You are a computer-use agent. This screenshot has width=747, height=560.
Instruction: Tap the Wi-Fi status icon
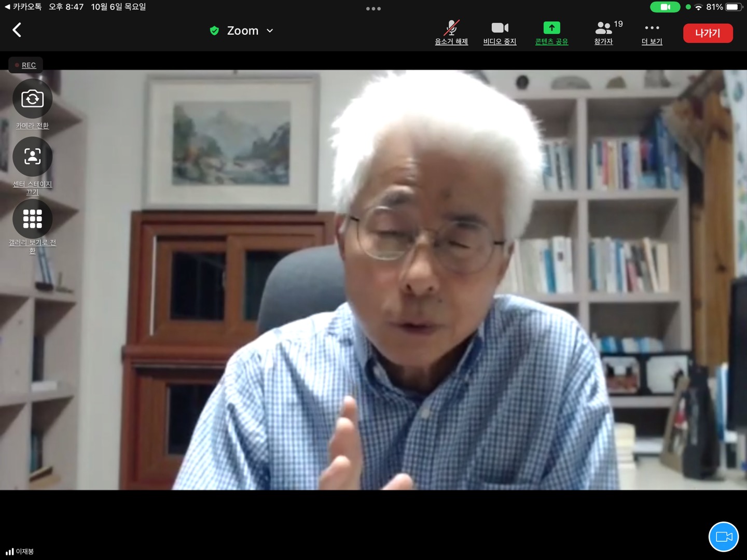699,7
